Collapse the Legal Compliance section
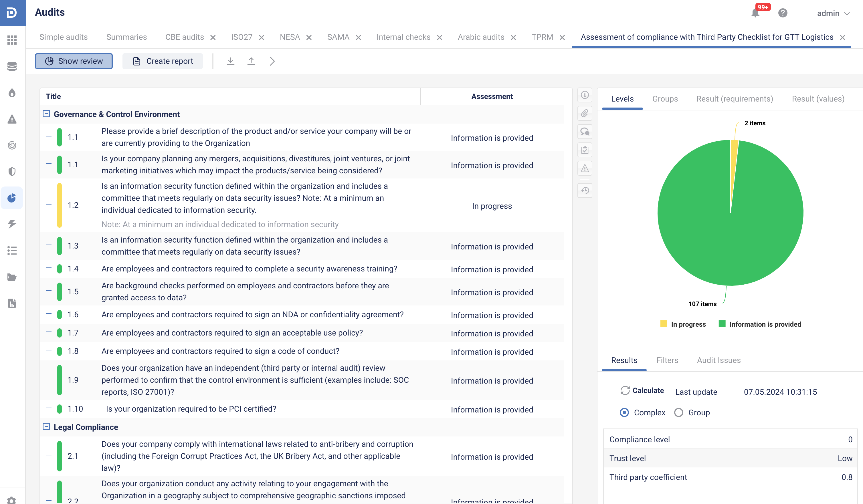 (x=46, y=426)
